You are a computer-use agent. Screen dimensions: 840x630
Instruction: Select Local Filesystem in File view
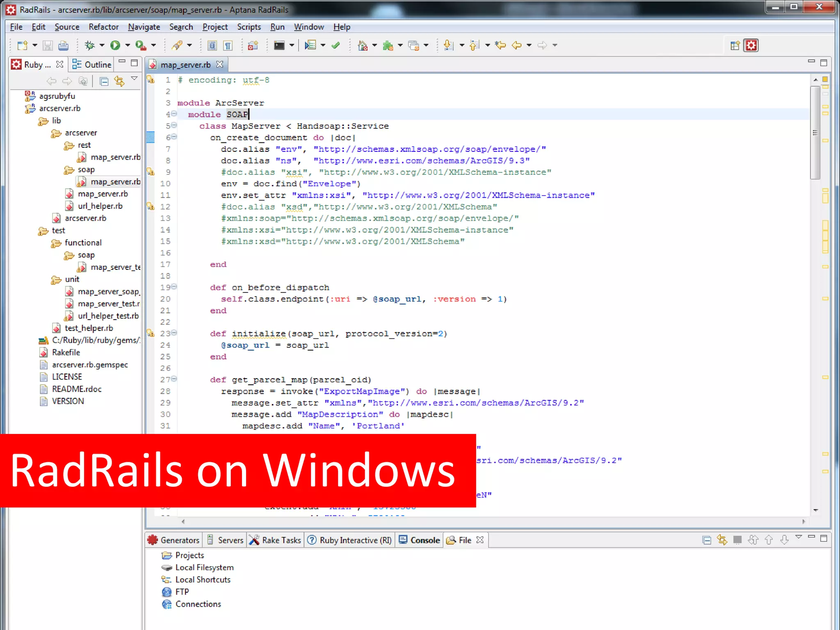click(204, 568)
